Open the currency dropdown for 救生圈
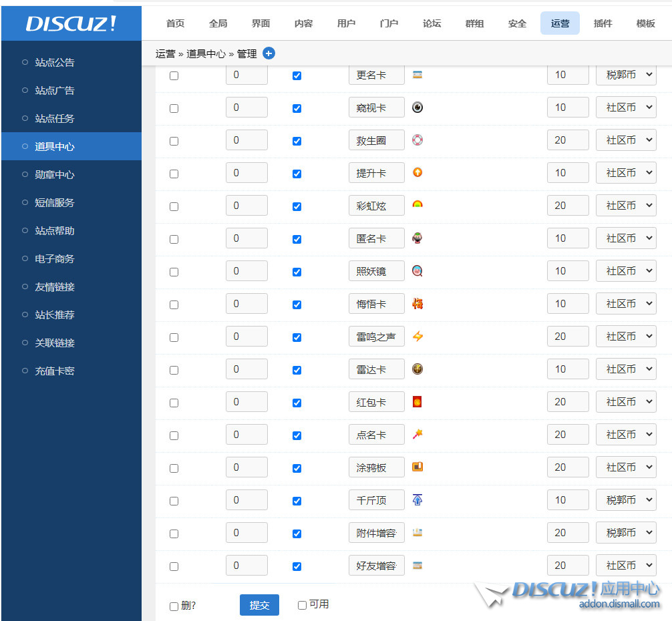This screenshot has width=672, height=621. pyautogui.click(x=626, y=140)
